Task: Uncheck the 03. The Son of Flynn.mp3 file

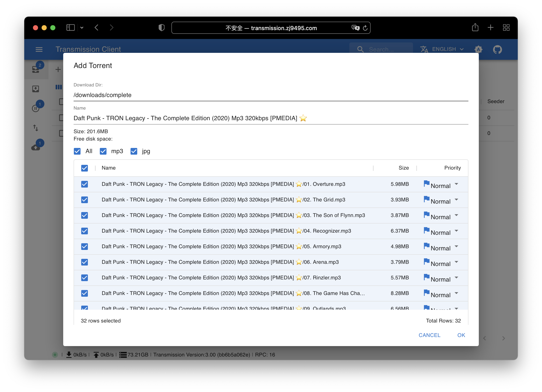Action: (x=84, y=215)
